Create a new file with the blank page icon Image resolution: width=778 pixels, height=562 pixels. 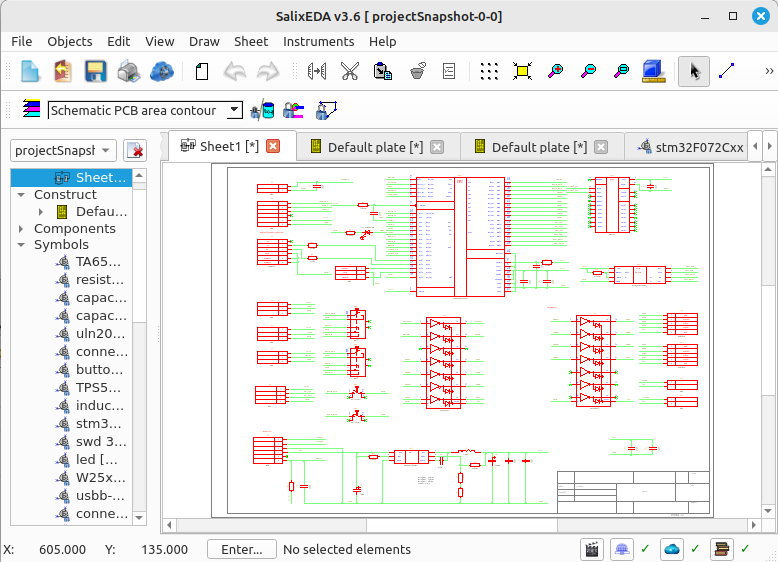pyautogui.click(x=30, y=71)
